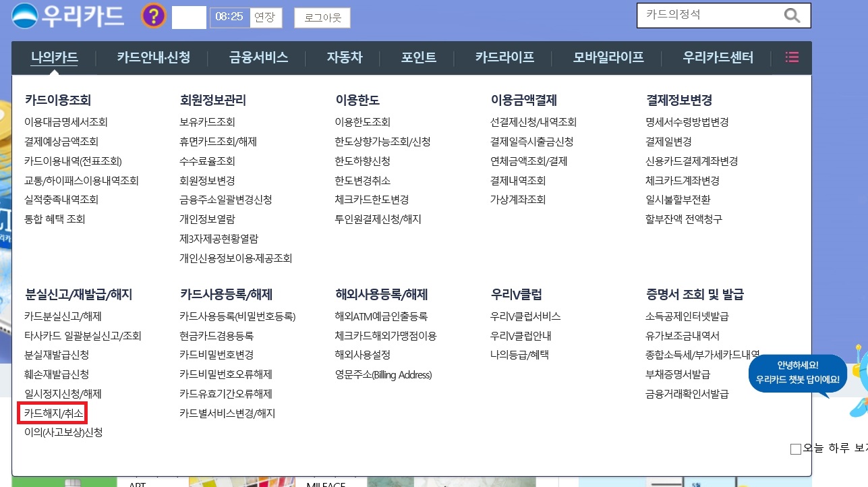Open the 자동차 menu
Viewport: 868px width, 487px height.
[345, 57]
